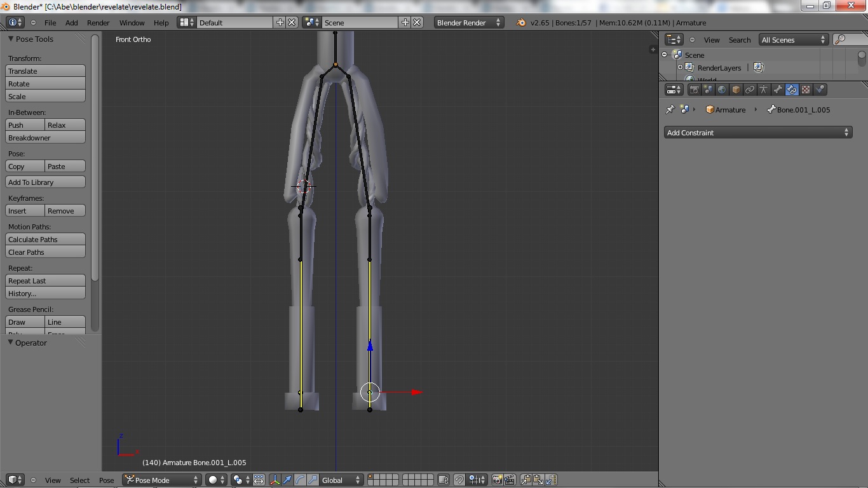Screen dimensions: 868x488
Task: Enable the translate manipulator arrow
Action: (x=287, y=480)
